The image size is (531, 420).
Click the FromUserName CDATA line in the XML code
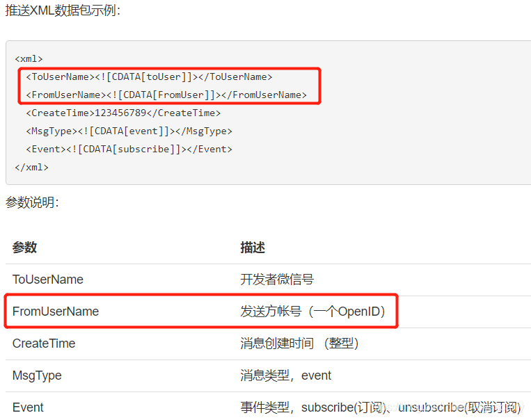[166, 95]
